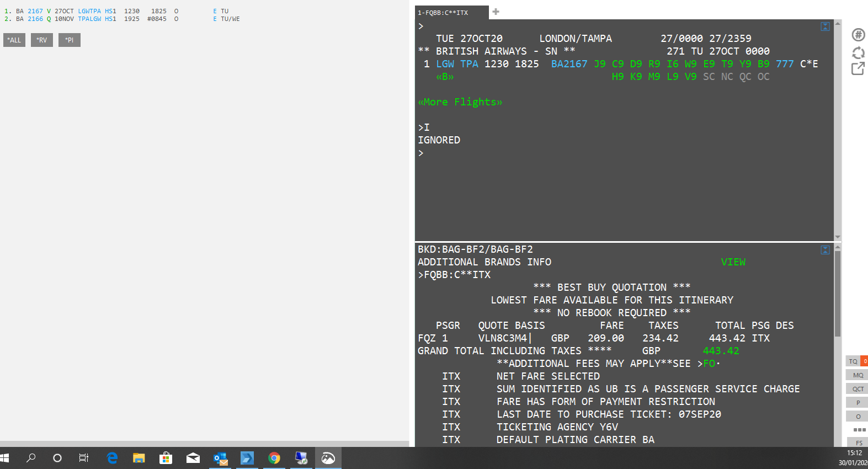Screen dimensions: 868x469
Task: Select I6 booking class
Action: 673,64
